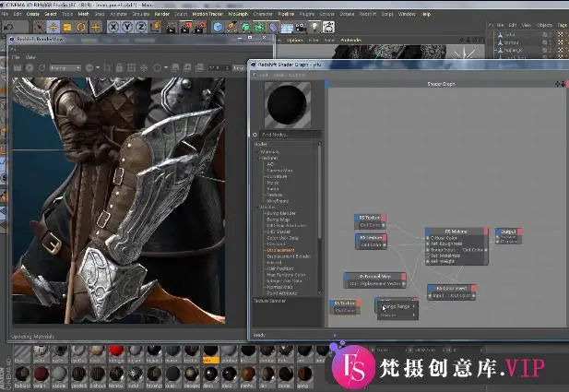Select the highlighted Displacement node entry
The width and height of the screenshot is (569, 392).
281,250
